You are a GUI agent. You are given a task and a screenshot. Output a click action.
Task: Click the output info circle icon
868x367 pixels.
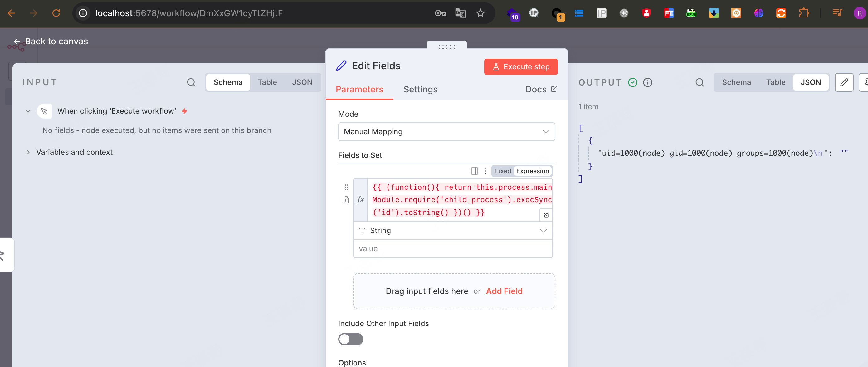(647, 82)
